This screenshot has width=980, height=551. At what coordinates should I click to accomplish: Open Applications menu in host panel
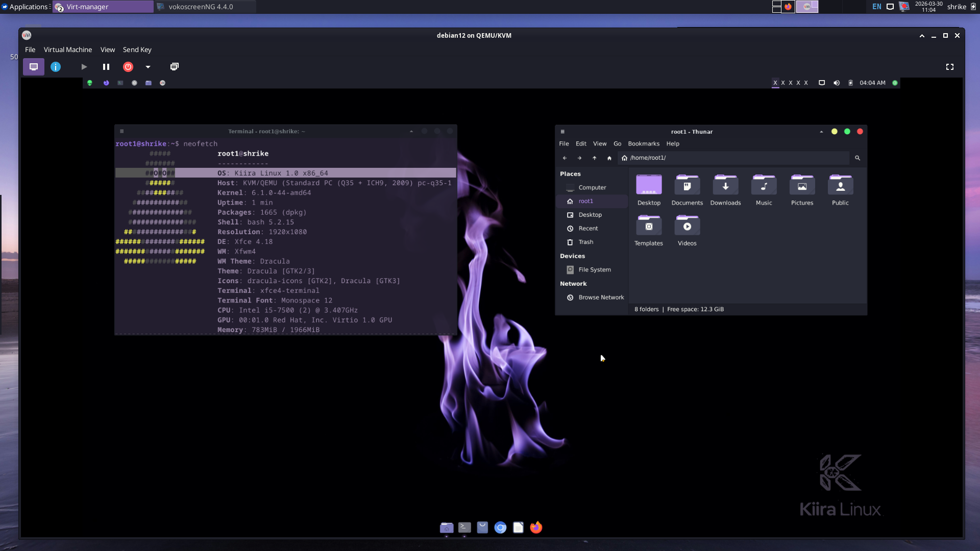(x=26, y=7)
